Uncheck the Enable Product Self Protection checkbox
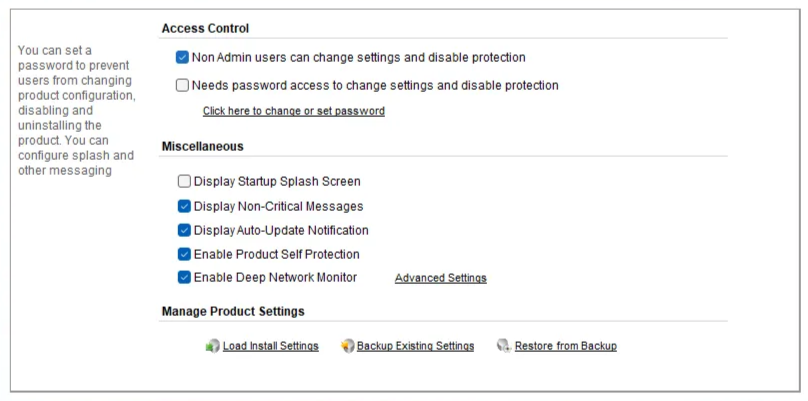The image size is (808, 401). click(x=183, y=254)
